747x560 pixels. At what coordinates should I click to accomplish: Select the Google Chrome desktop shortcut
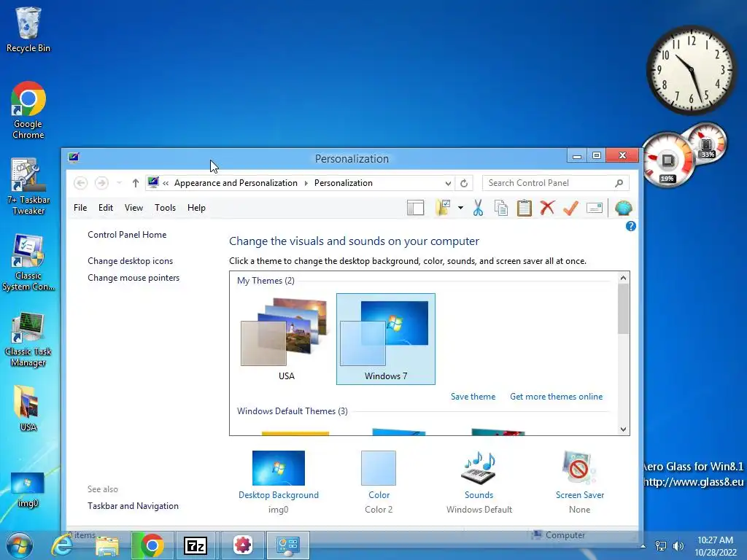[x=28, y=111]
